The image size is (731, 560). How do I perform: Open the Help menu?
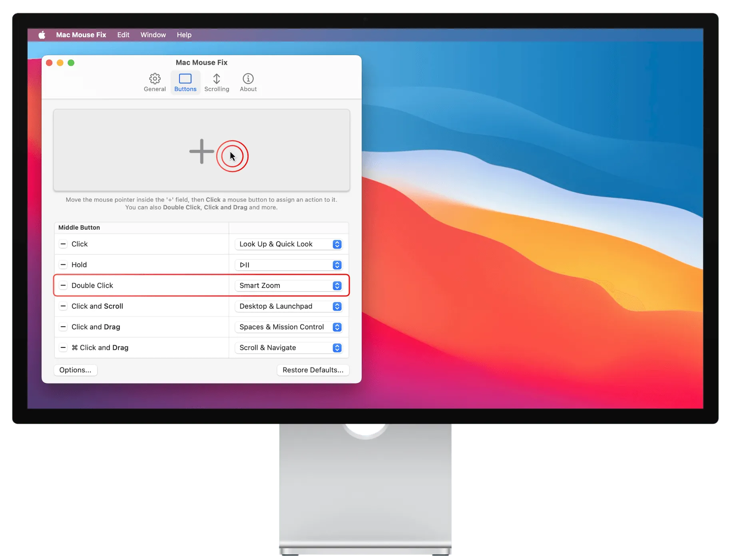point(184,35)
